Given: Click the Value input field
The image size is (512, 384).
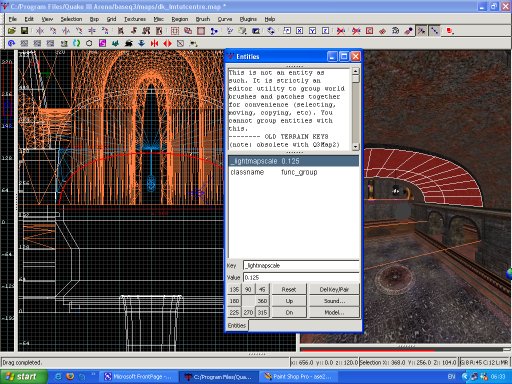Looking at the screenshot, I should pyautogui.click(x=301, y=277).
